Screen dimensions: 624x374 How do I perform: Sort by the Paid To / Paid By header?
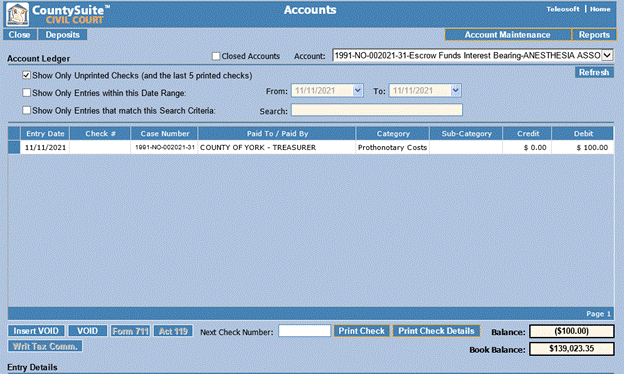pyautogui.click(x=277, y=133)
